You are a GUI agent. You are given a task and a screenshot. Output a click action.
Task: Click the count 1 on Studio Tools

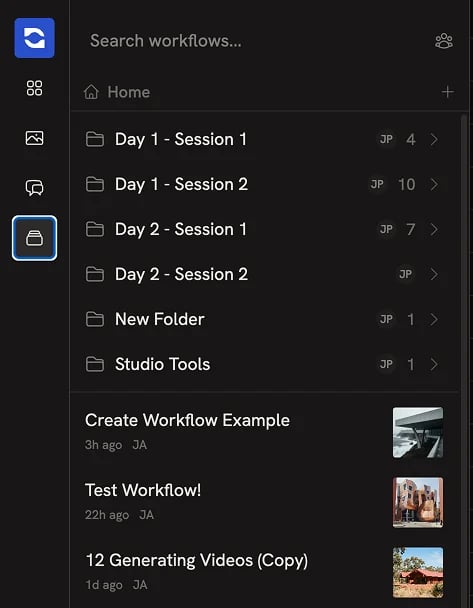click(x=411, y=364)
